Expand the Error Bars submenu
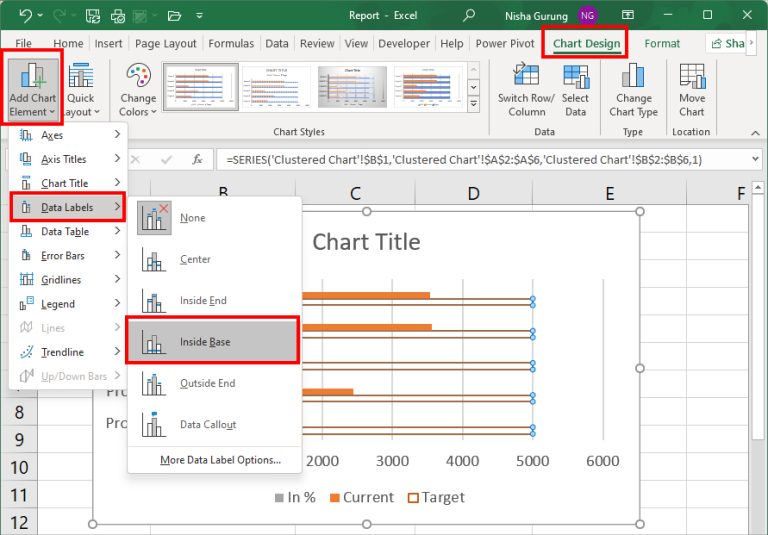This screenshot has width=768, height=535. 68,255
